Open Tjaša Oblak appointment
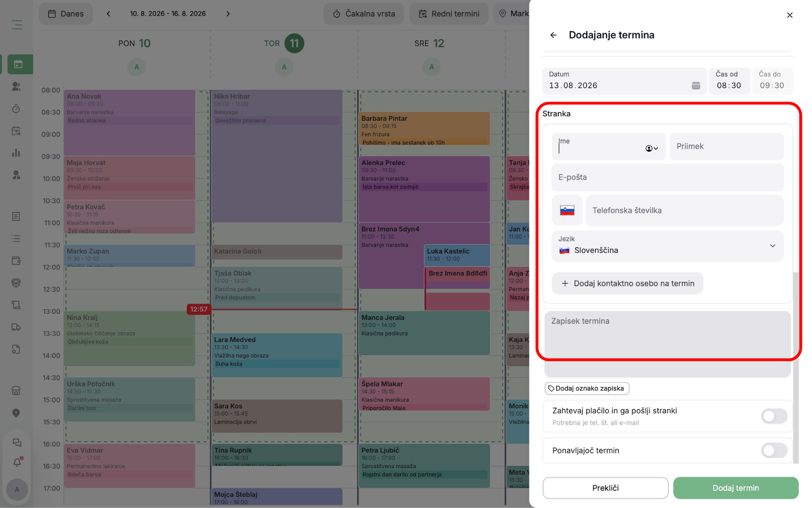Image resolution: width=812 pixels, height=508 pixels. [x=277, y=289]
